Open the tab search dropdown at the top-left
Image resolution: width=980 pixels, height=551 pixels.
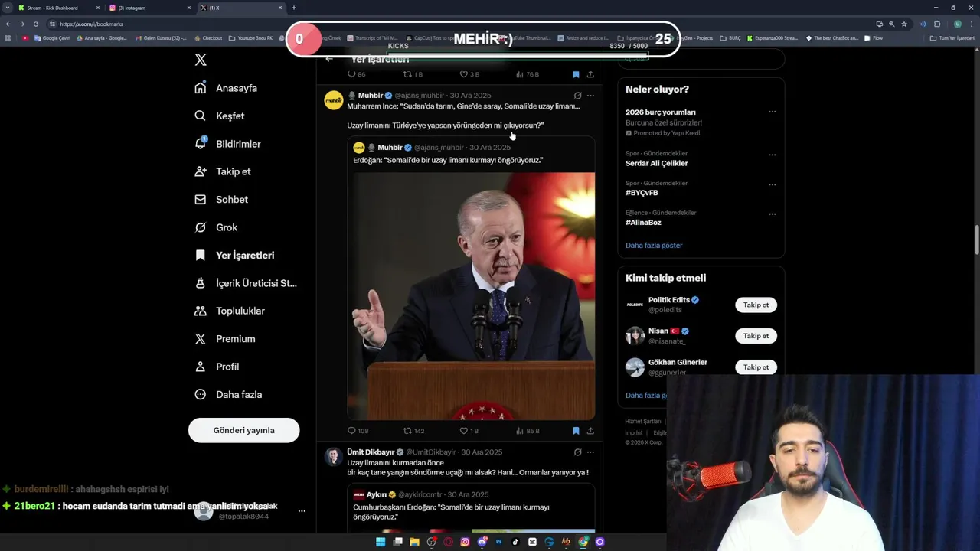click(8, 8)
